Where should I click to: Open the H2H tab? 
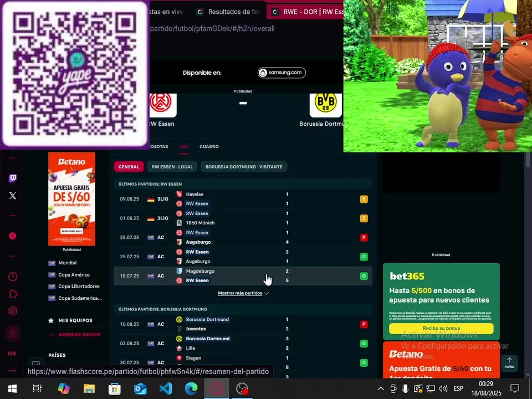click(x=184, y=146)
